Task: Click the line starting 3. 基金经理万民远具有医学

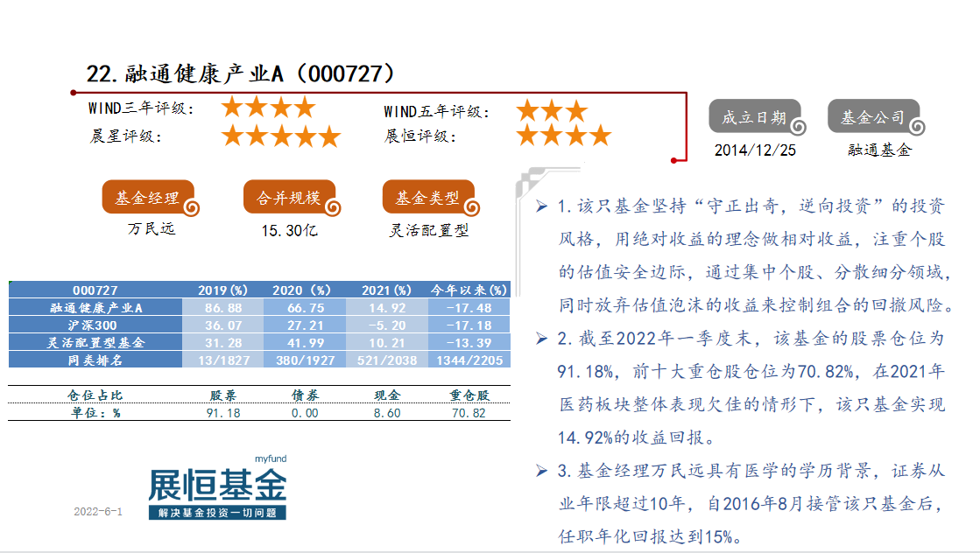Action: pos(751,471)
